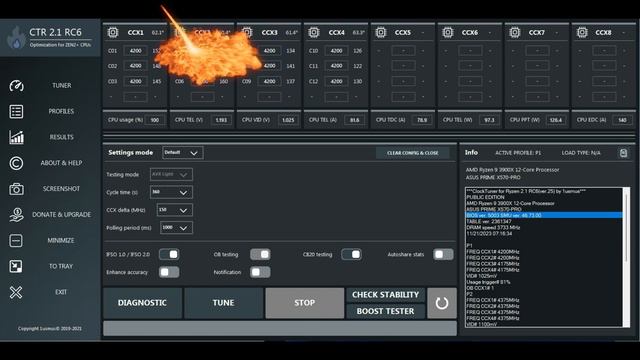This screenshot has height=360, width=640.
Task: Open the Testing mode dropdown
Action: click(171, 174)
